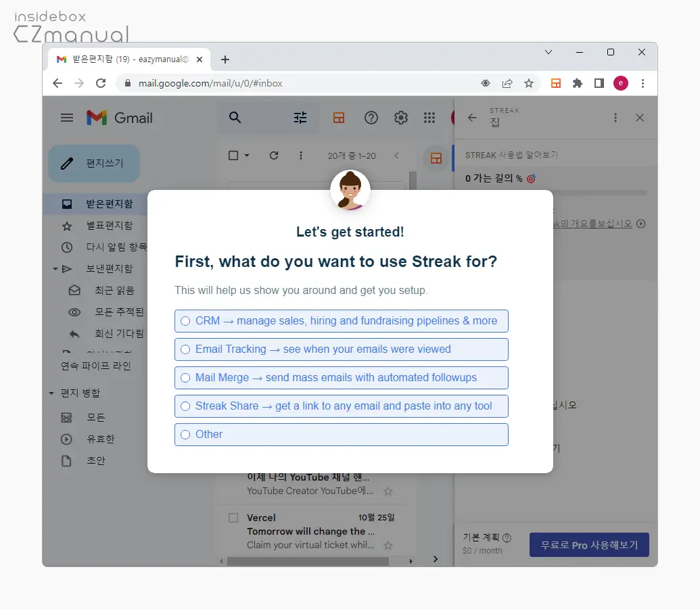700x609 pixels.
Task: Select Mail Merge option
Action: click(x=341, y=377)
